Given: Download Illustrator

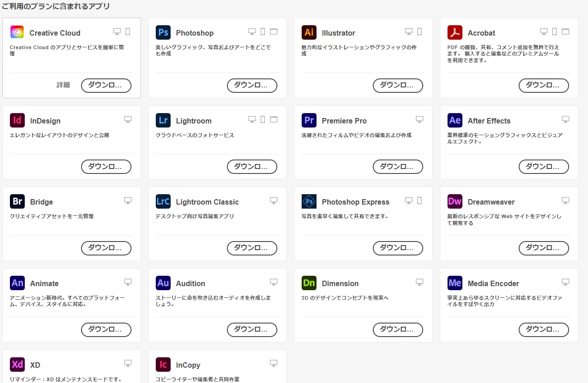Looking at the screenshot, I should coord(398,86).
